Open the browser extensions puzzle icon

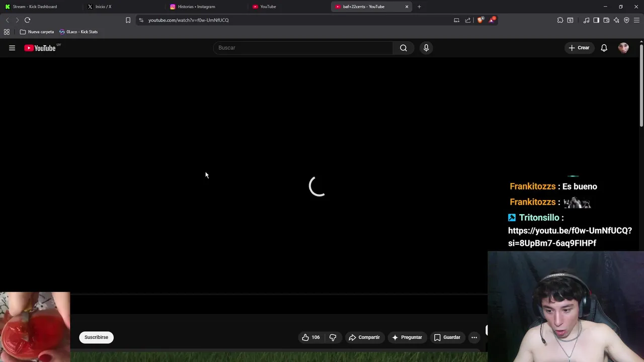tap(560, 20)
